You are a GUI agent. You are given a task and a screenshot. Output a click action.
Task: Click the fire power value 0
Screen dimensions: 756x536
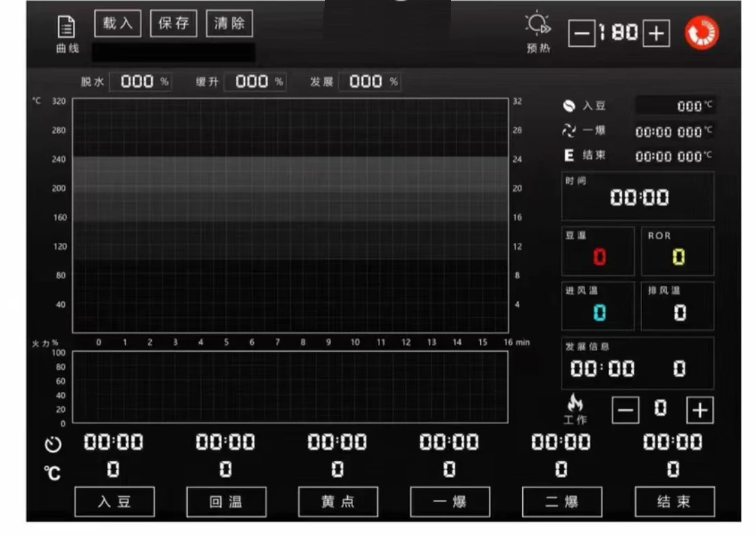661,408
